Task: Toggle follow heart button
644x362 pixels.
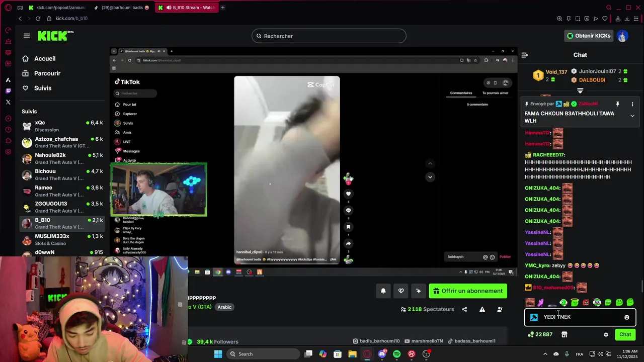Action: (401, 291)
